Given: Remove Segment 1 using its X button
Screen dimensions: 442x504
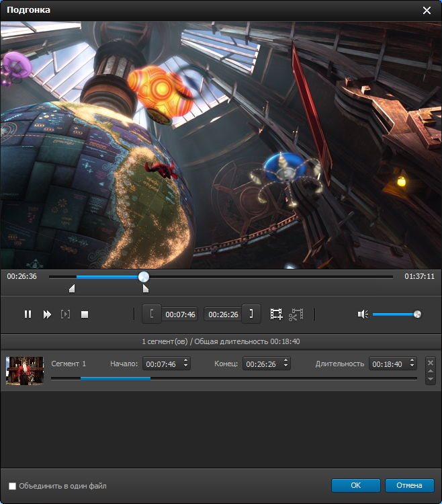Looking at the screenshot, I should 431,362.
